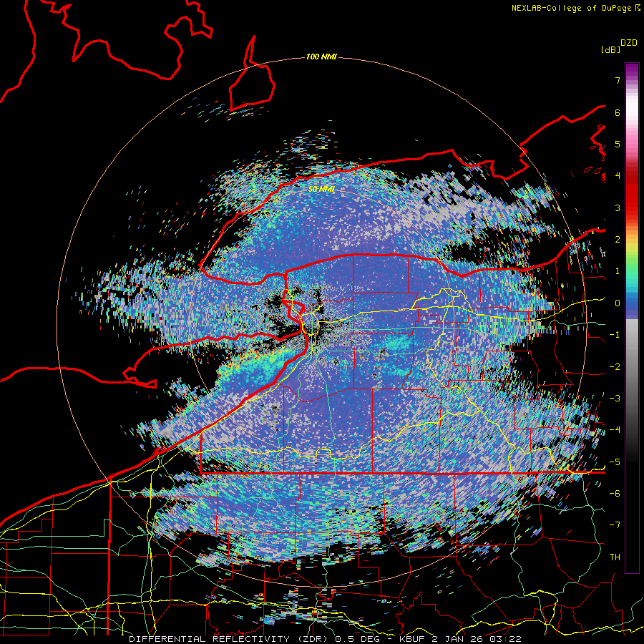644x644 pixels.
Task: Click the TH label on the scale
Action: tap(615, 557)
